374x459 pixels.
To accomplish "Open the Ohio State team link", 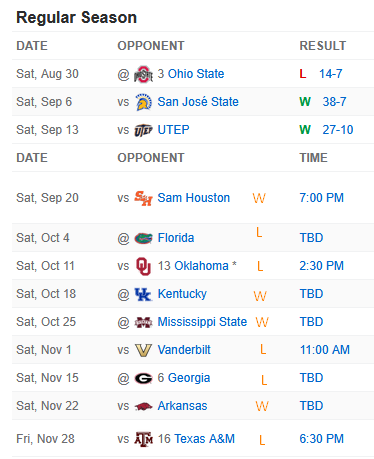I will [x=196, y=74].
